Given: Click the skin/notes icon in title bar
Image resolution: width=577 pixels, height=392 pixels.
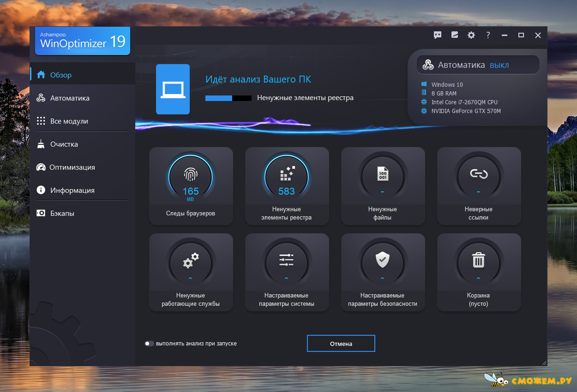Looking at the screenshot, I should click(x=455, y=35).
